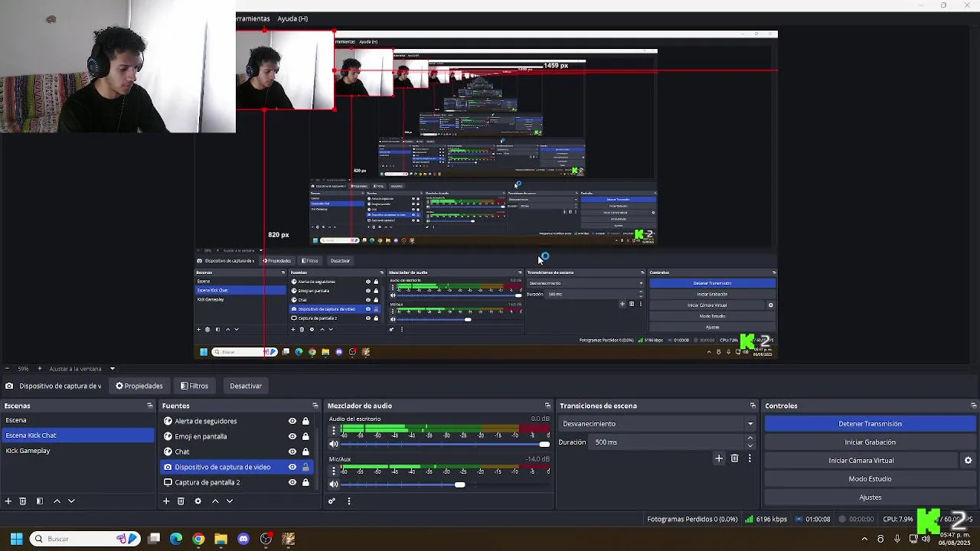Viewport: 980px width, 551px height.
Task: Toggle Modo Estudio button
Action: tap(870, 479)
